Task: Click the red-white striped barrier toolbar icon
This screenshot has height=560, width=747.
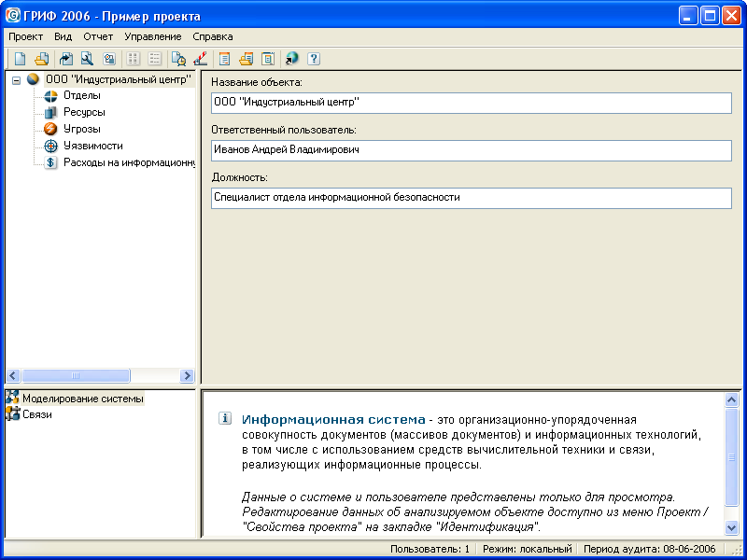Action: (201, 59)
